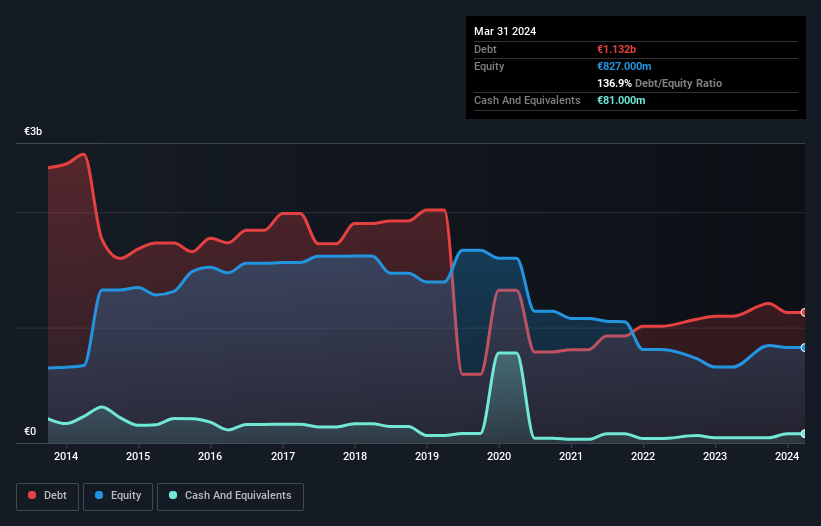Select the 2018 x-axis label
This screenshot has height=526, width=821.
355,456
